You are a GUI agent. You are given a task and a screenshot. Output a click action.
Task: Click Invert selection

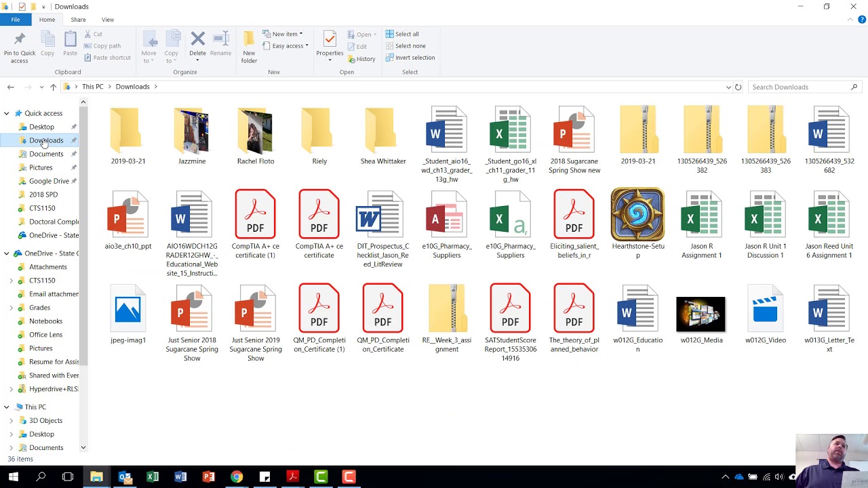tap(410, 58)
